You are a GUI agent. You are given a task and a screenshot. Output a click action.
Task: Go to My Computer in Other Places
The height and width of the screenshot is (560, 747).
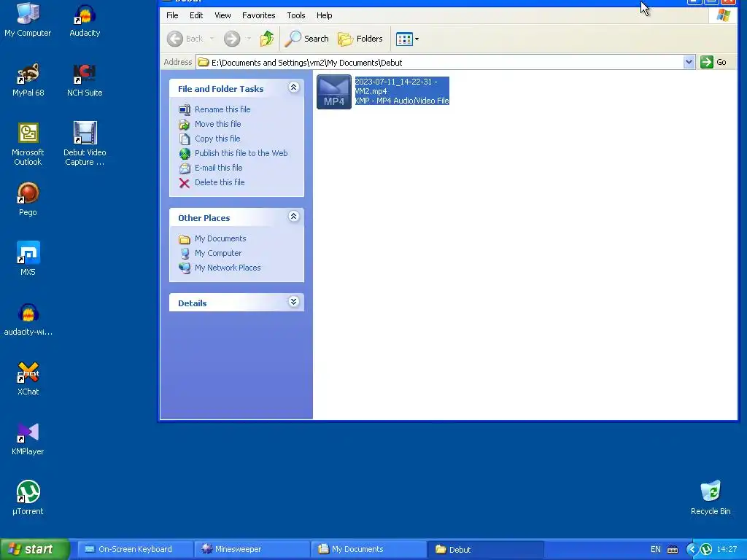(218, 253)
